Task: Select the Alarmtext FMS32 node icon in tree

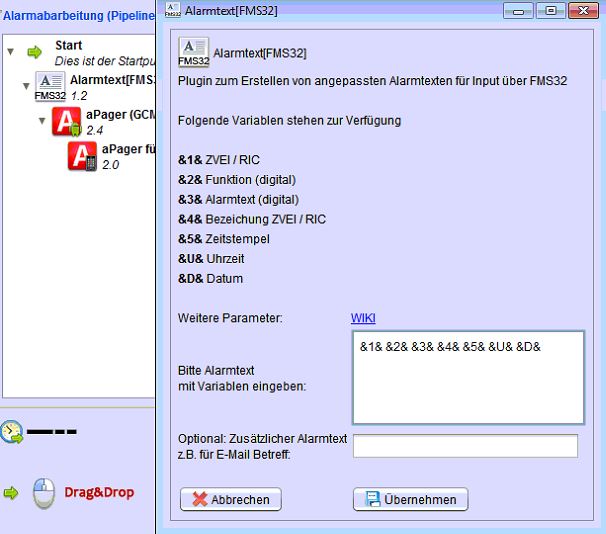Action: [x=50, y=86]
